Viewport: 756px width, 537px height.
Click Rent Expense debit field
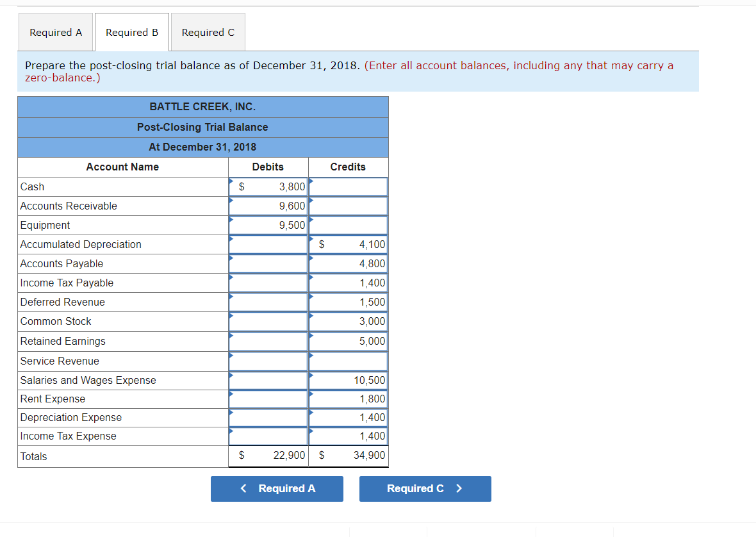(x=268, y=399)
